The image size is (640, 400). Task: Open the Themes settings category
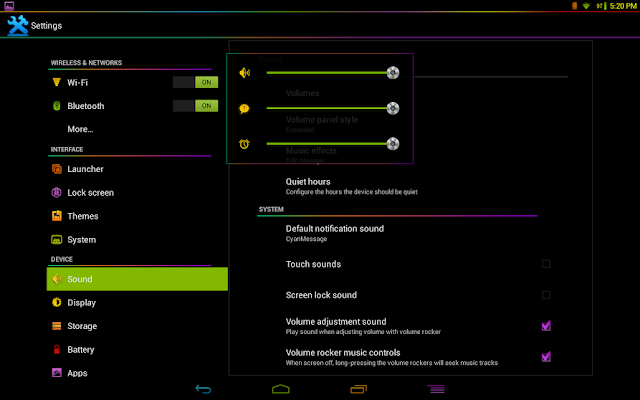(x=137, y=216)
